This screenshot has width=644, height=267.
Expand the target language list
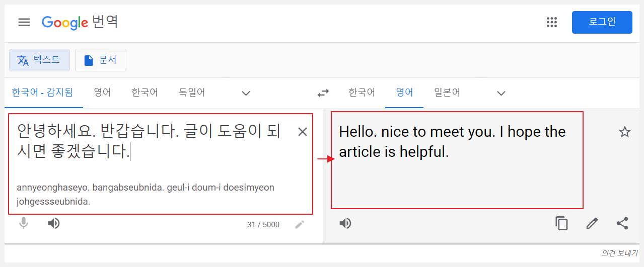click(501, 93)
